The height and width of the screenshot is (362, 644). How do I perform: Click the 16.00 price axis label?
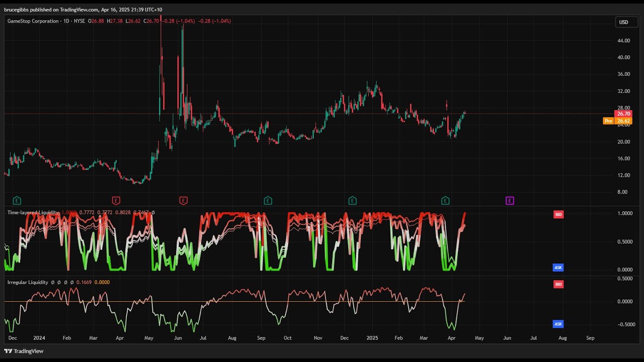(623, 158)
